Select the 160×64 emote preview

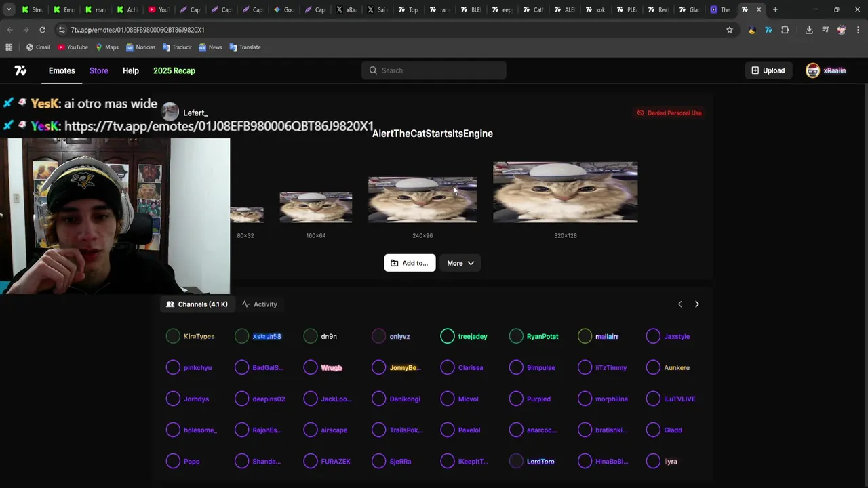(316, 207)
